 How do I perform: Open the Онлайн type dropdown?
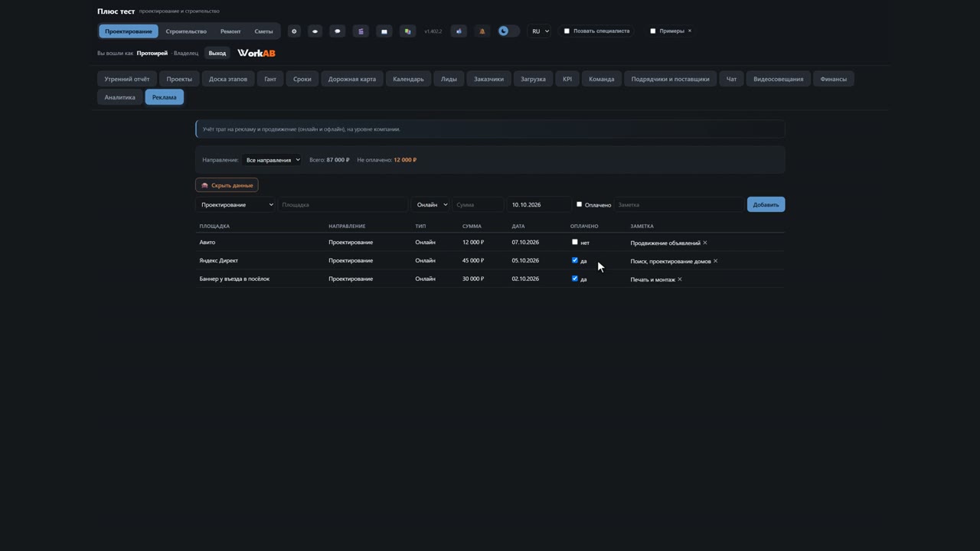430,204
